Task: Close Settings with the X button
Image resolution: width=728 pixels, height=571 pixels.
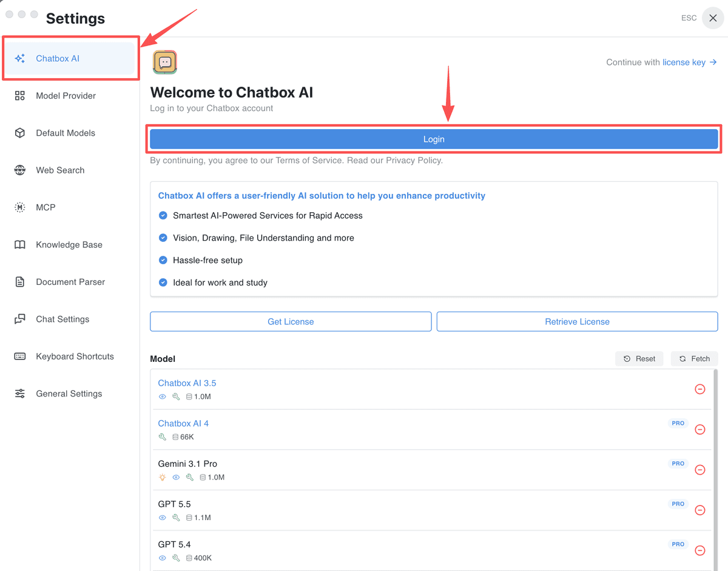Action: [713, 18]
